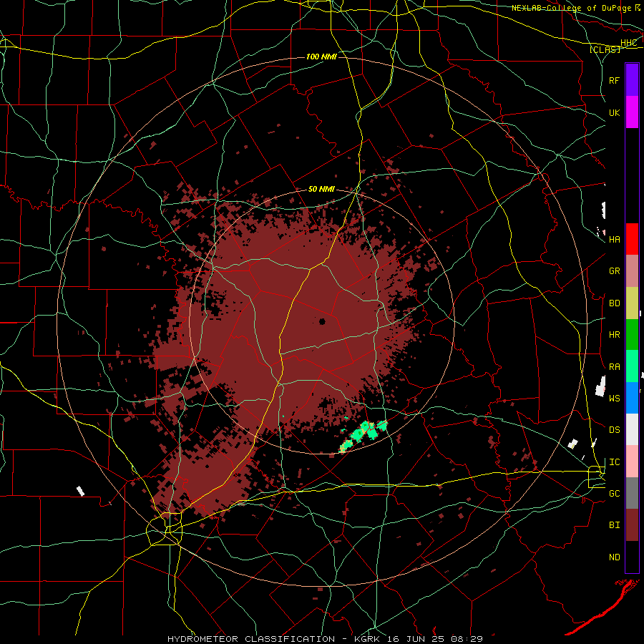Select the gray GC legend swatch
Viewport: 644px width, 644px height.
tap(632, 493)
